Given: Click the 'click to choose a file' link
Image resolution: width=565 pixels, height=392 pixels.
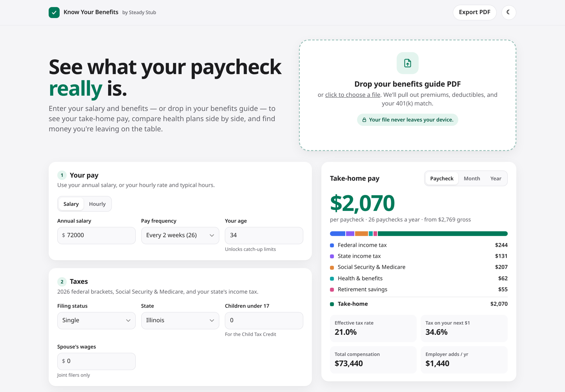Looking at the screenshot, I should pyautogui.click(x=353, y=95).
